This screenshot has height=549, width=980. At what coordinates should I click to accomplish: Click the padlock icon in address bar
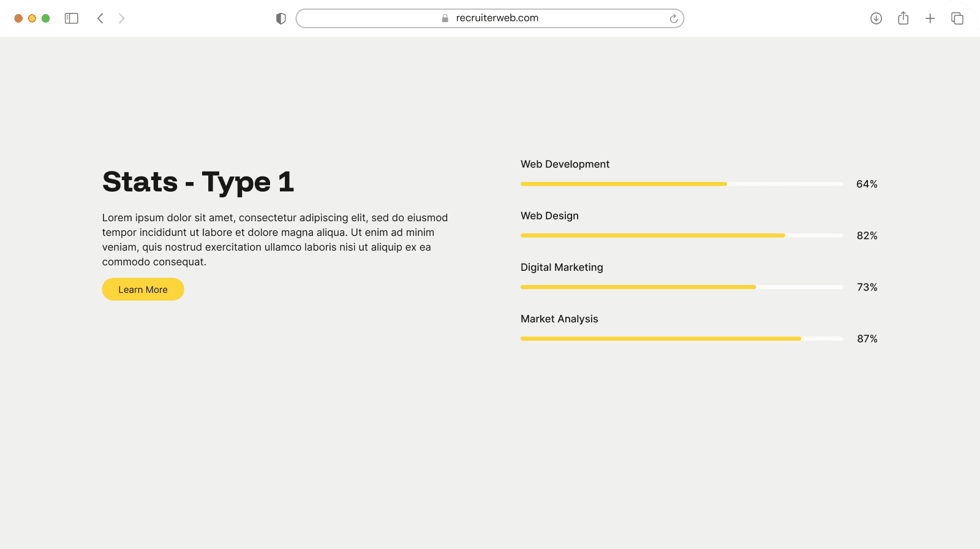click(x=445, y=18)
